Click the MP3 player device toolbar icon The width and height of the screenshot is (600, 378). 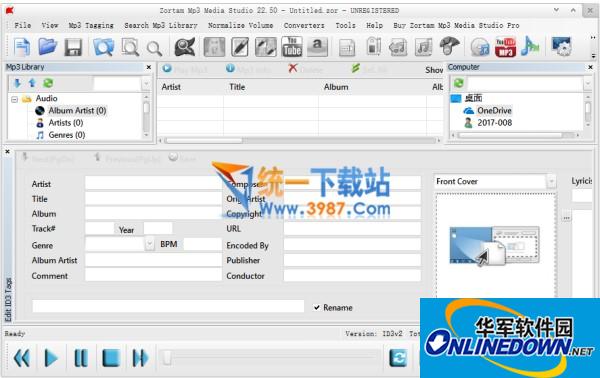[373, 47]
